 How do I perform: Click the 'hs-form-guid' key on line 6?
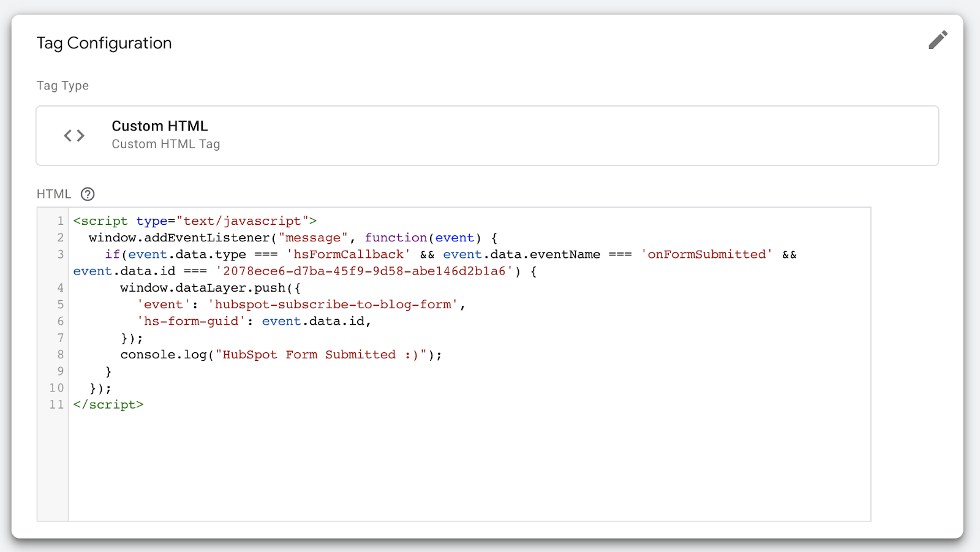tap(191, 321)
